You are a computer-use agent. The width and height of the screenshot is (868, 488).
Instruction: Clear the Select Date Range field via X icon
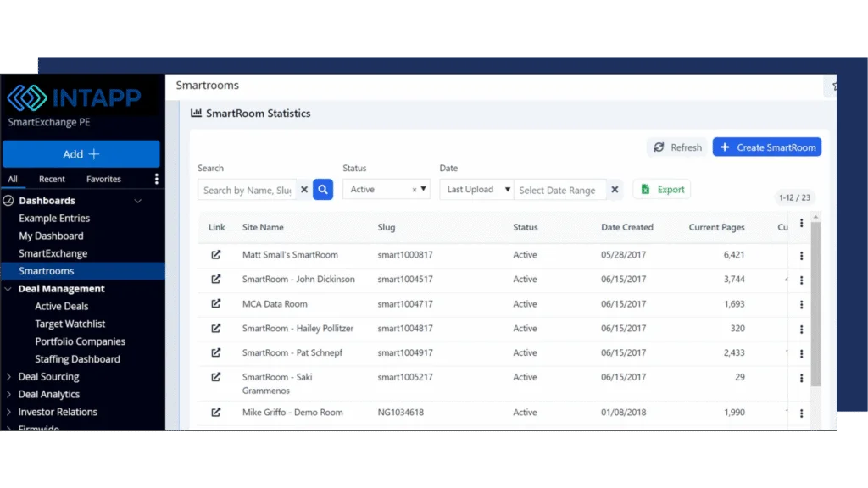point(615,190)
